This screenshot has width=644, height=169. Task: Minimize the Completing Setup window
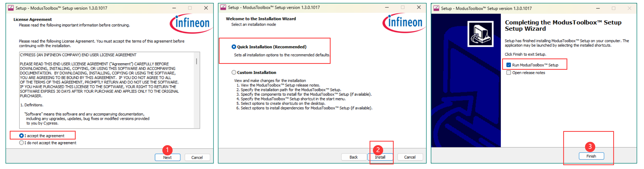[x=598, y=8]
